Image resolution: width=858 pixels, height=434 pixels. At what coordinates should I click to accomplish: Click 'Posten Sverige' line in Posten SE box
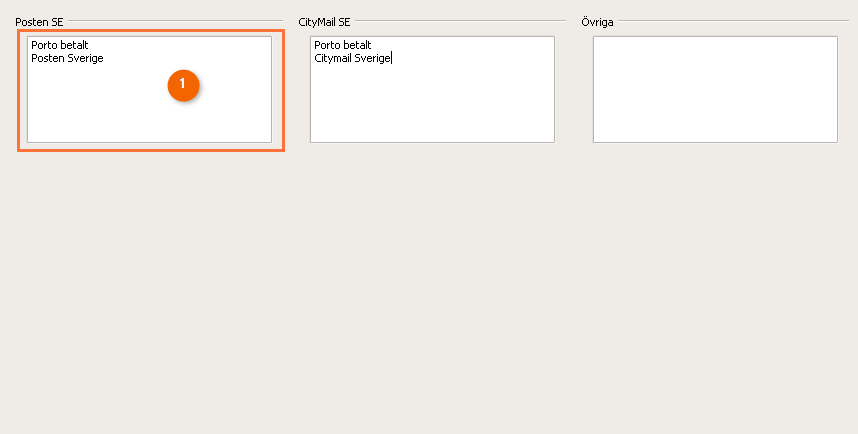(67, 58)
